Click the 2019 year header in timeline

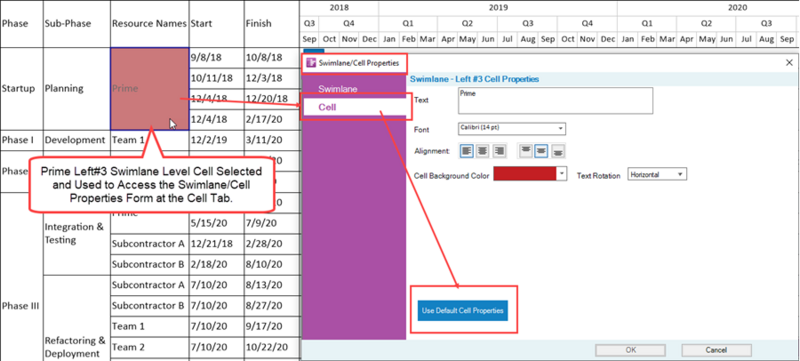click(498, 8)
